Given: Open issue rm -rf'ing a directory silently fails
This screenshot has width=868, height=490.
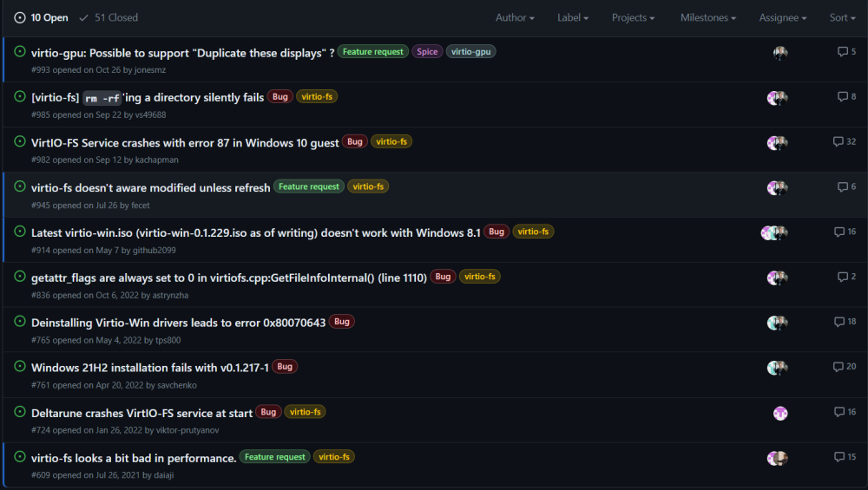Looking at the screenshot, I should 148,98.
